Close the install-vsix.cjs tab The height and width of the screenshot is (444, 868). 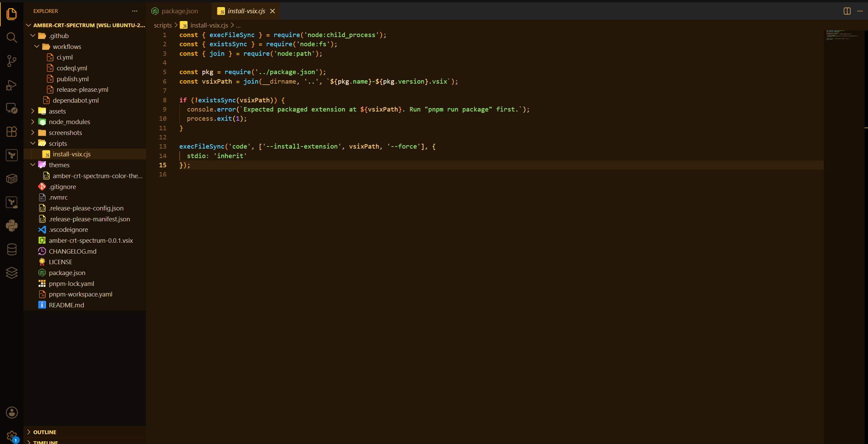273,11
